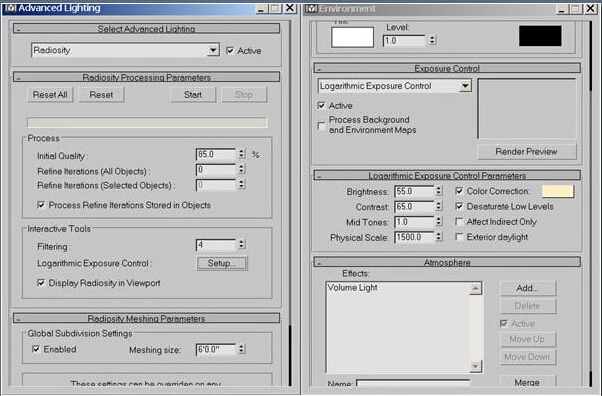Adjust the Contrast spinner
The height and width of the screenshot is (396, 602).
click(x=439, y=206)
